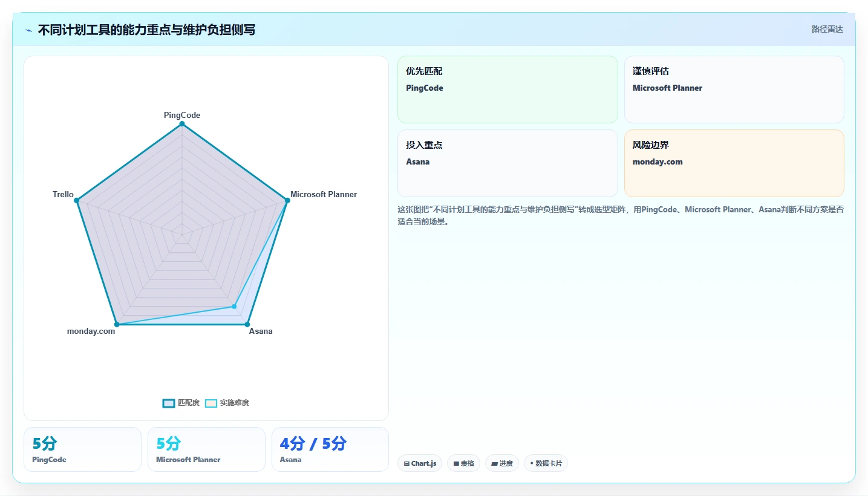The width and height of the screenshot is (868, 496).
Task: Click the title 不同计划工具的能力重点与维护负担侧写
Action: (x=146, y=30)
